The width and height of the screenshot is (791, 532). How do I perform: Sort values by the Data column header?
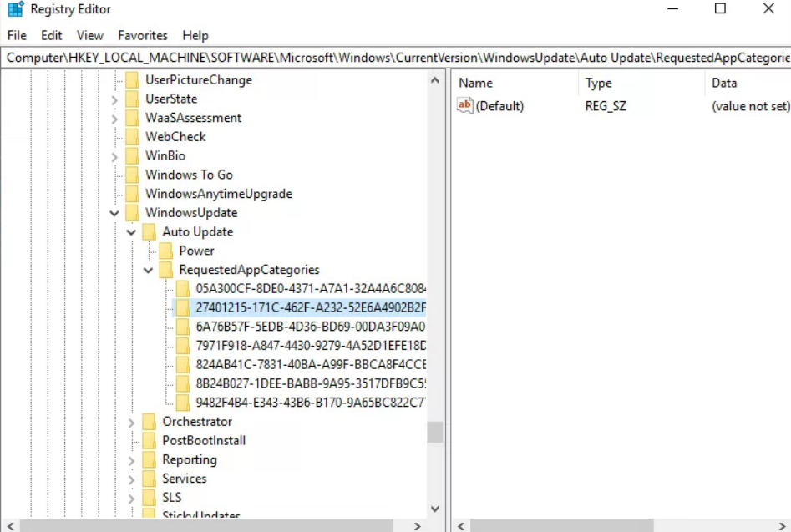(x=748, y=83)
